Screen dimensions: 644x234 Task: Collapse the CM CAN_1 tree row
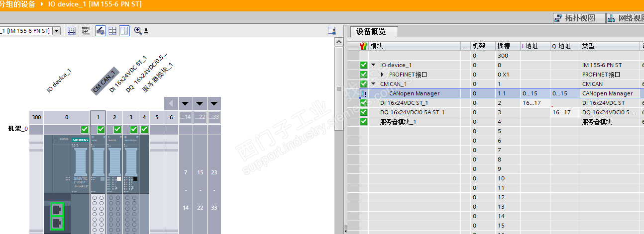coord(373,84)
